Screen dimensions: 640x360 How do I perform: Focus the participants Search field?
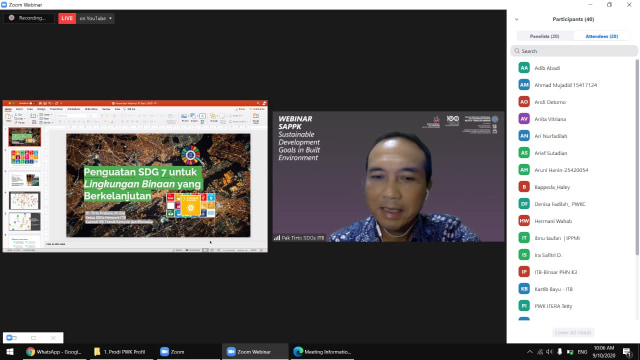coord(573,51)
